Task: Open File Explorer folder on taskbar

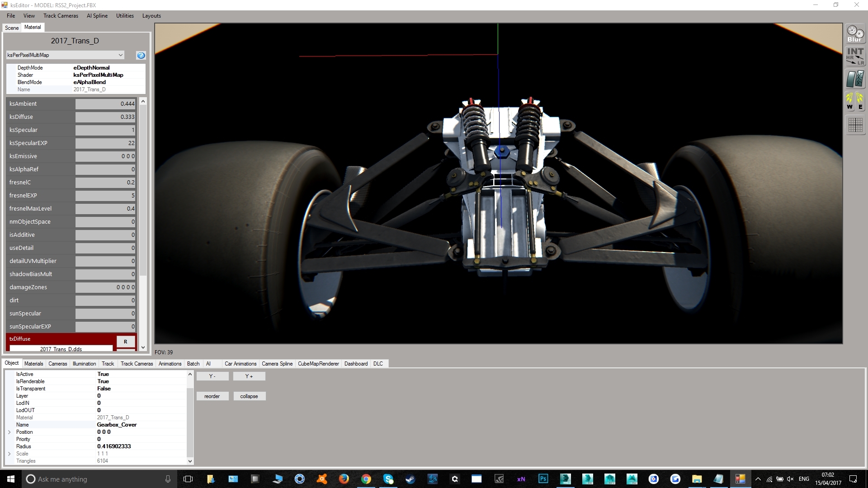Action: (697, 479)
